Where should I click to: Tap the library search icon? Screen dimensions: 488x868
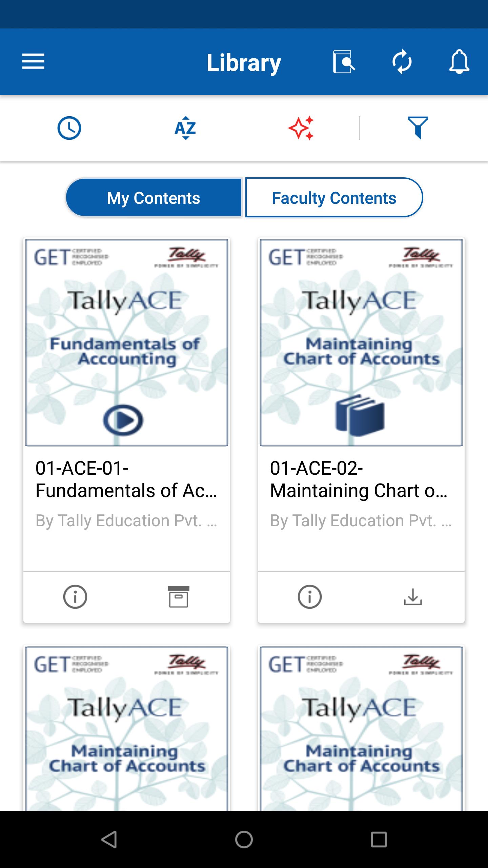pyautogui.click(x=344, y=62)
